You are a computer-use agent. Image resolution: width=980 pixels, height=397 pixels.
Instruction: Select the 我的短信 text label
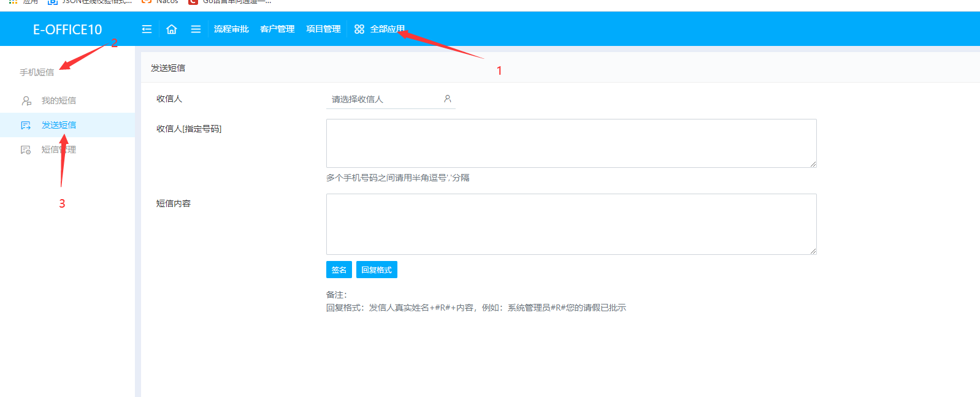[x=59, y=100]
